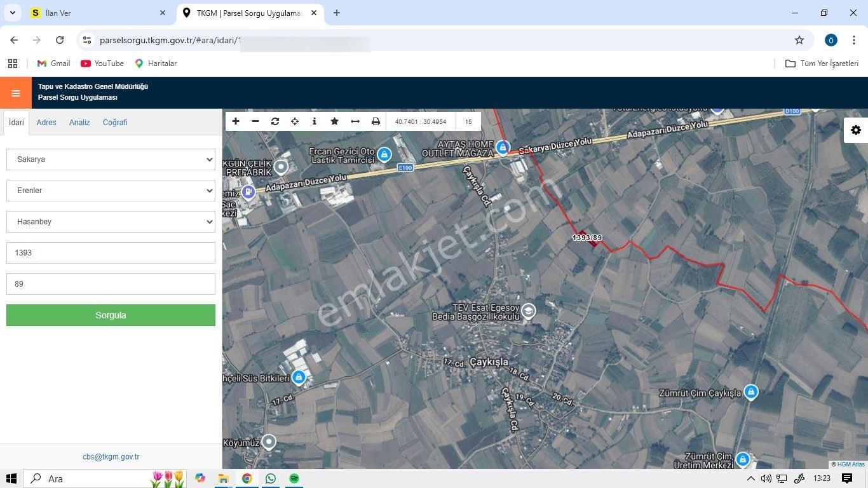Click the parcel number field containing 89

pyautogui.click(x=111, y=284)
